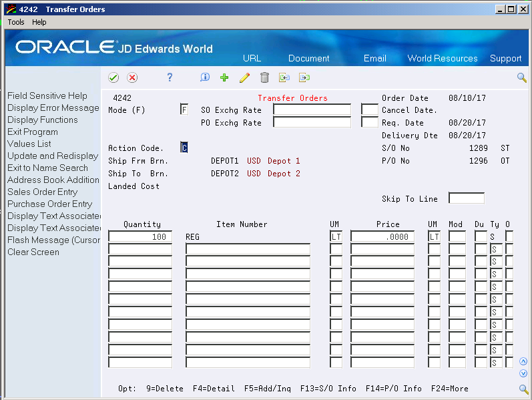Click the second-row Quantity field
Viewport: 532px width, 400px height.
tap(140, 249)
